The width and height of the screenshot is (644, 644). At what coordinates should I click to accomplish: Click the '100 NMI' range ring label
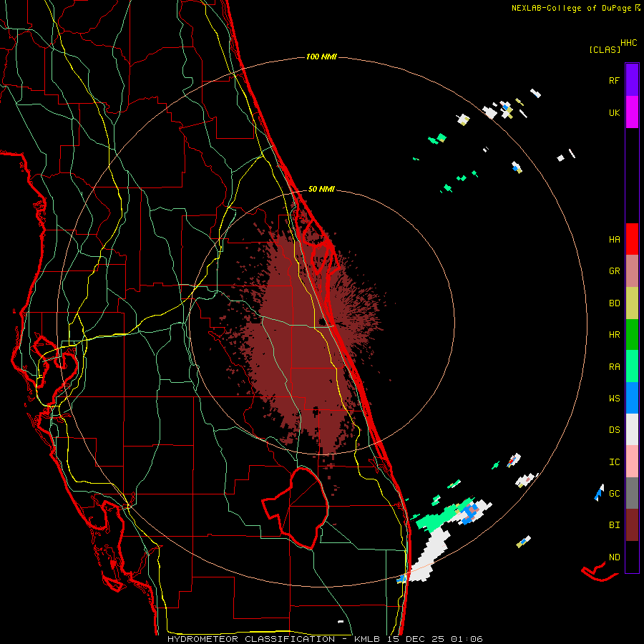point(321,57)
